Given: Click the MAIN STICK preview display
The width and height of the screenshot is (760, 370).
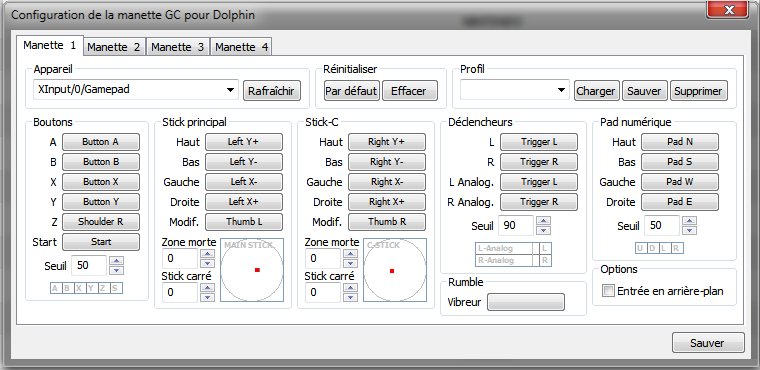Looking at the screenshot, I should (252, 270).
